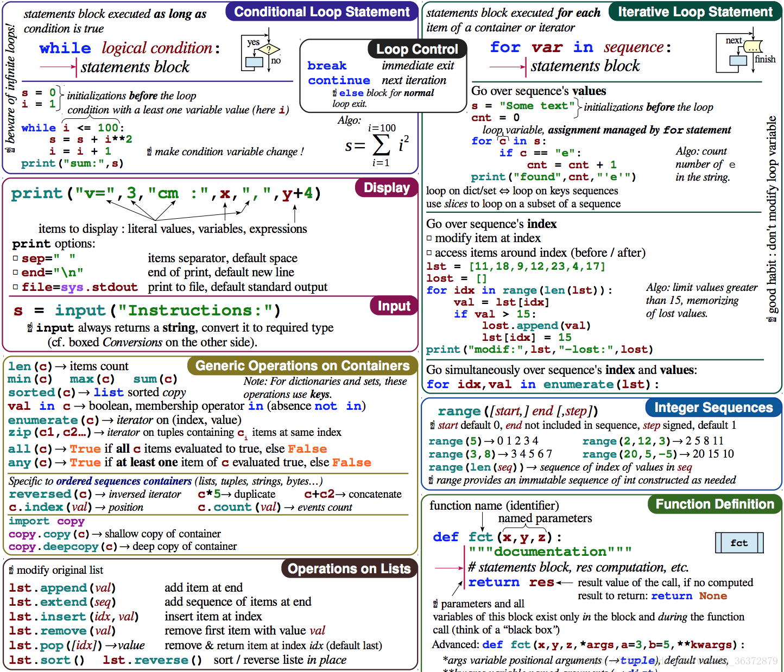The image size is (784, 672).
Task: Click the 'lst.insert(idx,val)' list operation
Action: pyautogui.click(x=74, y=617)
